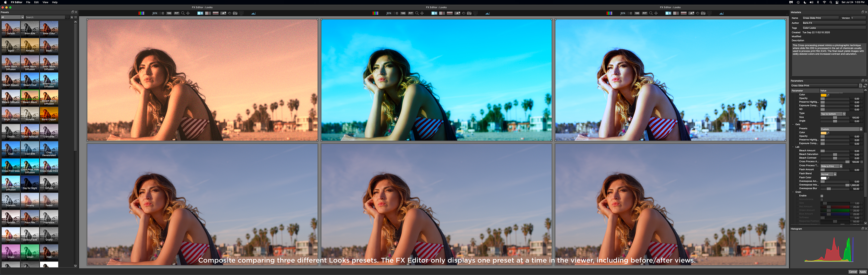Click the Apply button

(863, 272)
